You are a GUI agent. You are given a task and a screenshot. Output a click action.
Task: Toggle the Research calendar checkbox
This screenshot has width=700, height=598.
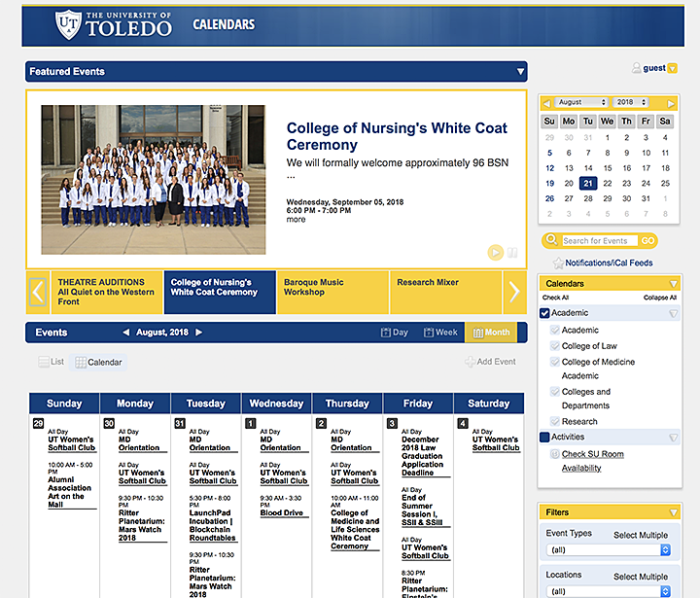pos(554,421)
